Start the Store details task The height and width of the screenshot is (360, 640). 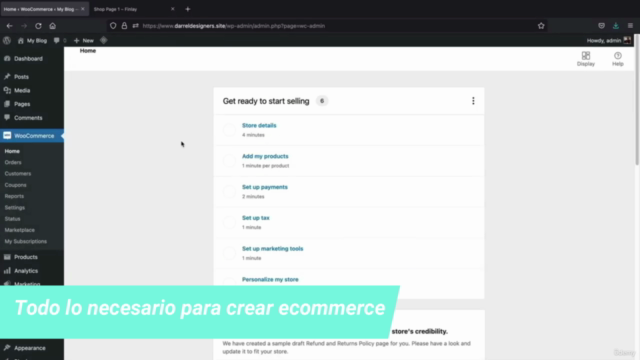coord(259,125)
